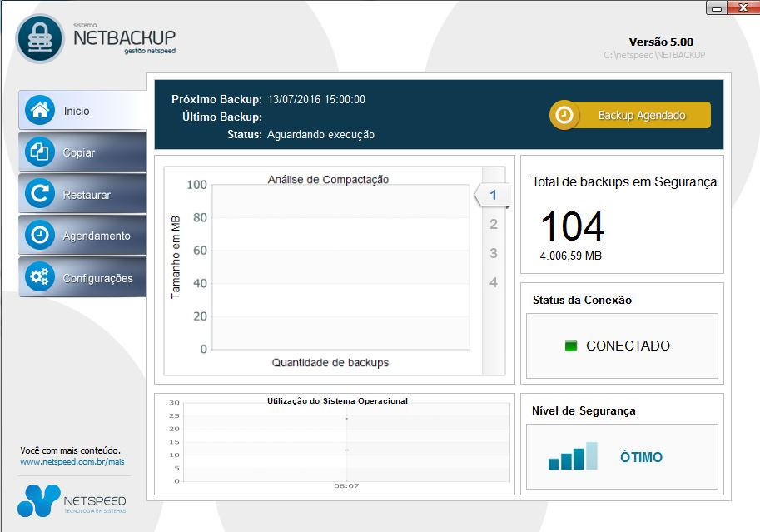Image resolution: width=760 pixels, height=532 pixels.
Task: Click the NETBACKUP padlock logo
Action: (x=40, y=39)
